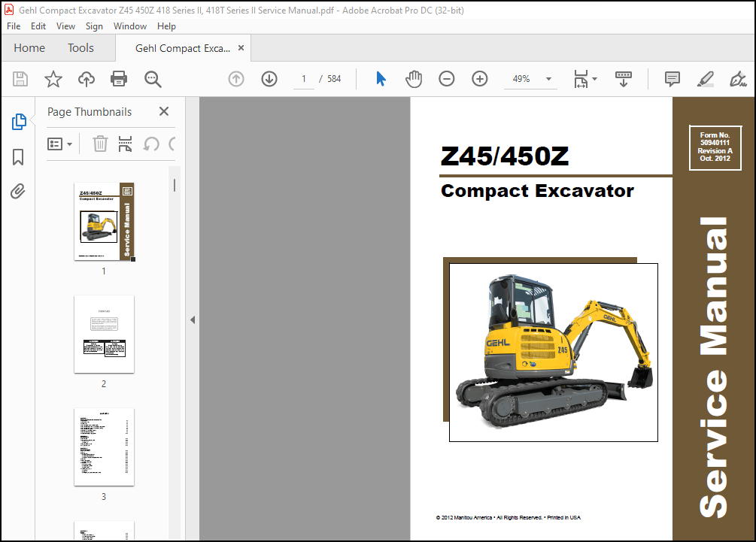Viewport: 756px width, 542px height.
Task: Select page 2 thumbnail
Action: coord(104,334)
